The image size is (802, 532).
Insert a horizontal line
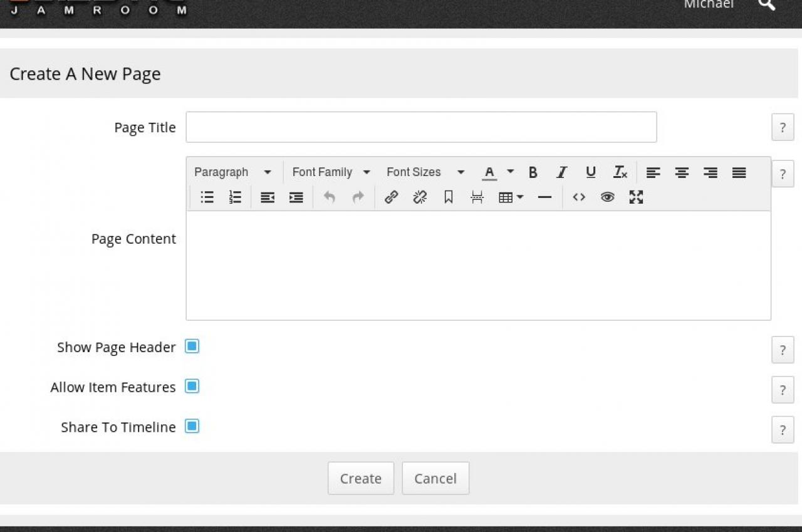click(x=544, y=197)
